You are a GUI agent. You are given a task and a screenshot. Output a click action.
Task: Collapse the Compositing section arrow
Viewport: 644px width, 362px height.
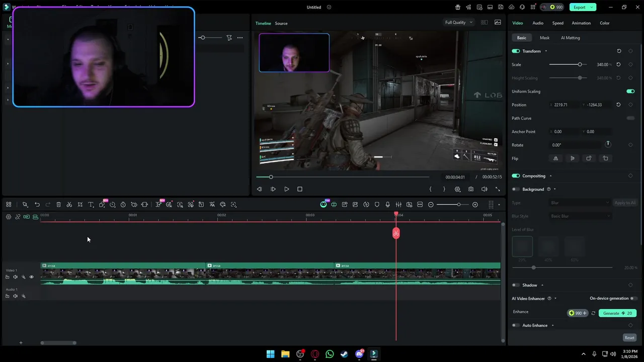(550, 176)
